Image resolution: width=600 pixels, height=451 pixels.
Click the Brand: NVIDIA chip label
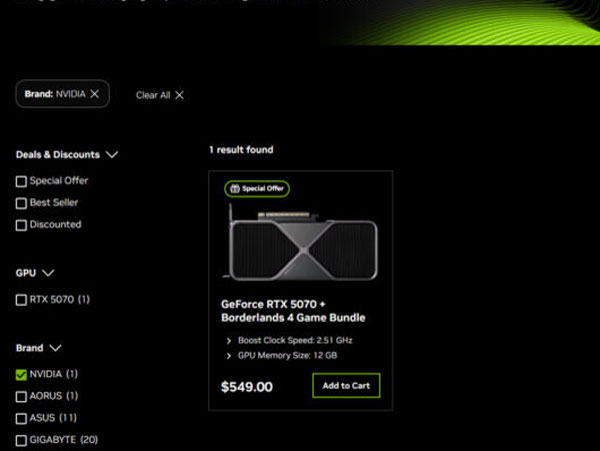pos(55,94)
